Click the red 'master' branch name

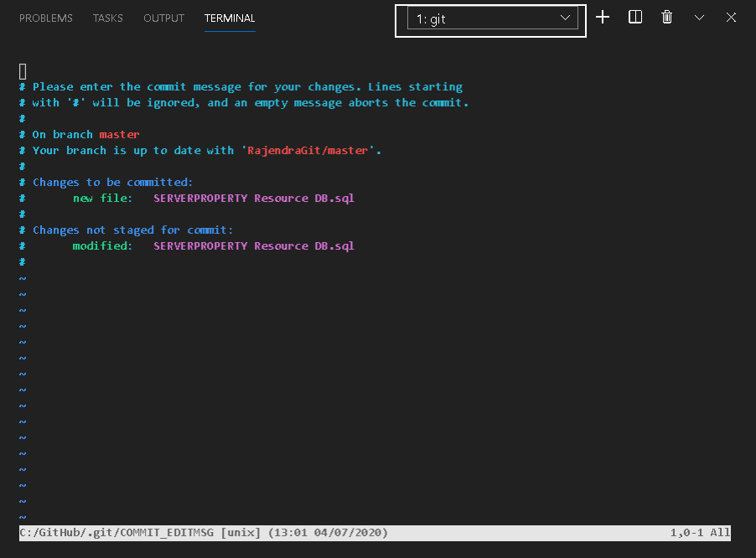[x=119, y=135]
